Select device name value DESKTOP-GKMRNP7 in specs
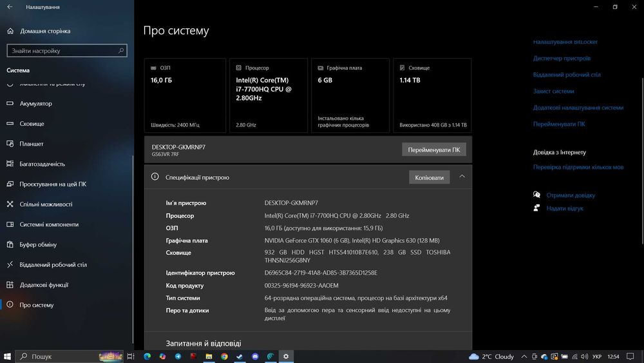Image resolution: width=644 pixels, height=363 pixels. [291, 203]
